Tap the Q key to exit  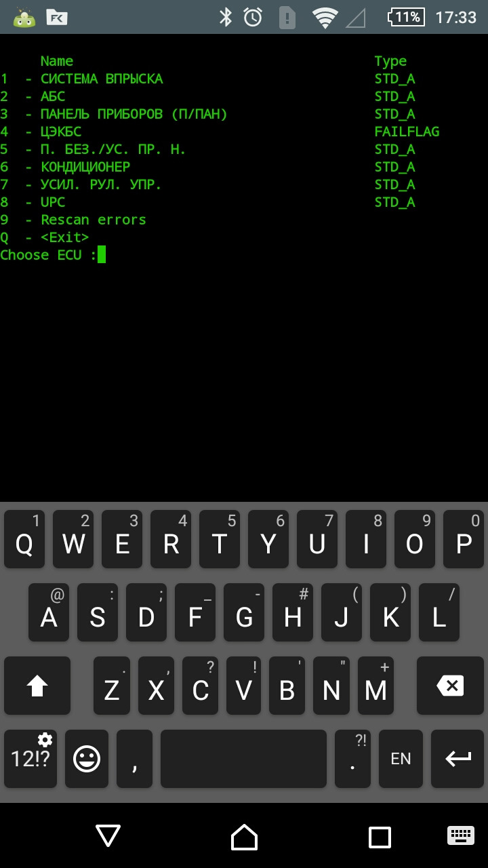point(24,539)
